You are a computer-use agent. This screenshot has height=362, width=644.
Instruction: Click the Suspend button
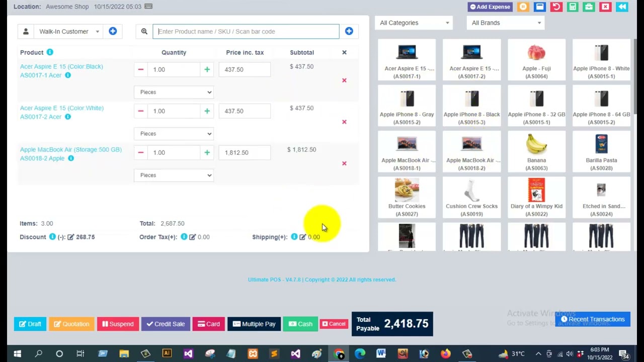pos(118,324)
